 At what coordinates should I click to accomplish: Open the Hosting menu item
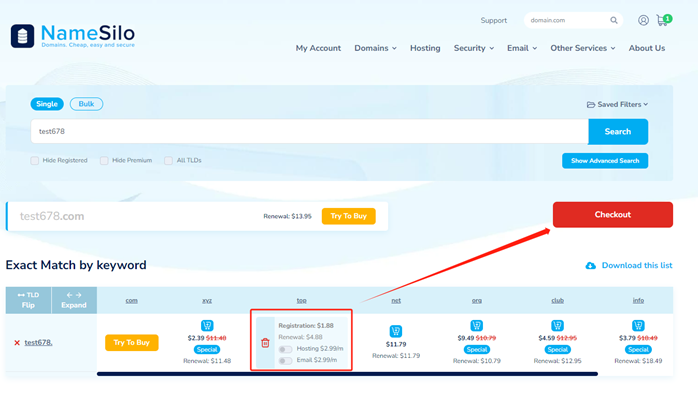[425, 48]
